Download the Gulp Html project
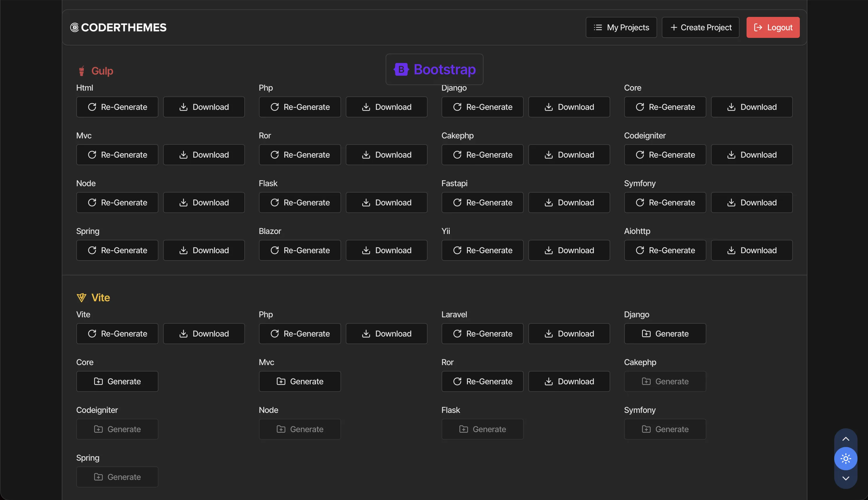The width and height of the screenshot is (868, 500). pyautogui.click(x=204, y=107)
